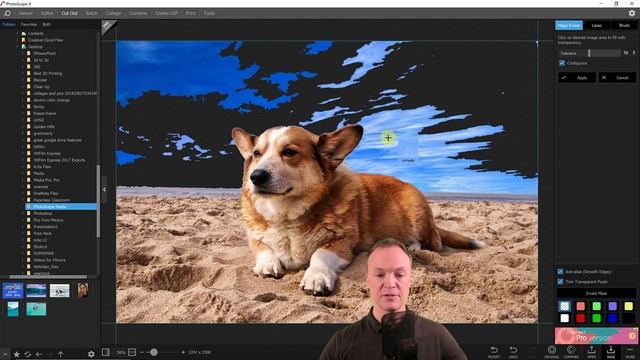The image size is (640, 360).
Task: Click the zoom out minus icon
Action: coord(142,352)
